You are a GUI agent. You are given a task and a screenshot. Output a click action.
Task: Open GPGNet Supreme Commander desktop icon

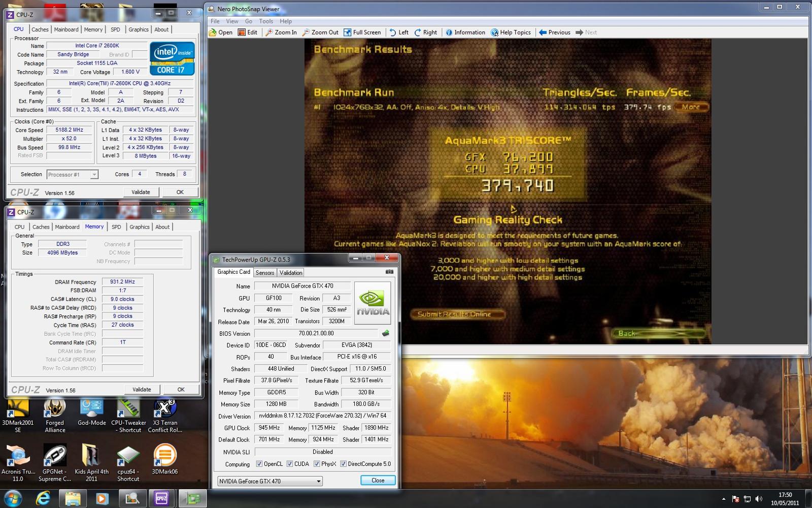point(55,463)
